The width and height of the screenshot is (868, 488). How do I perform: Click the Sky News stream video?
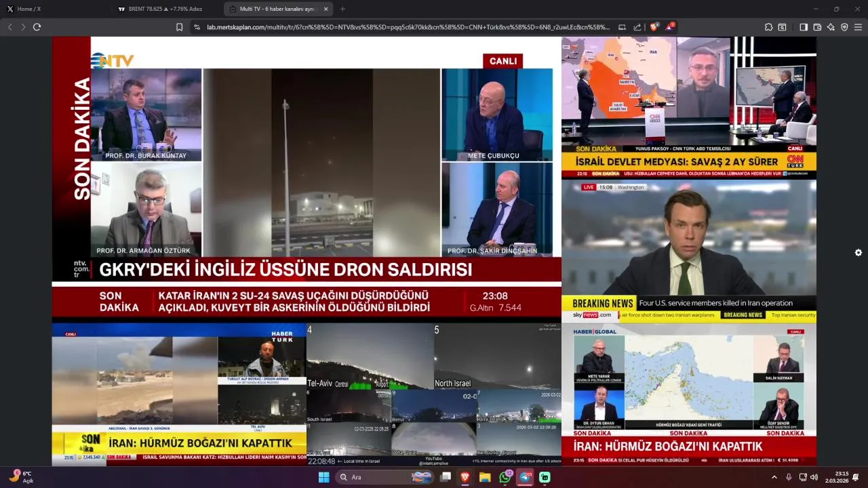pos(689,251)
